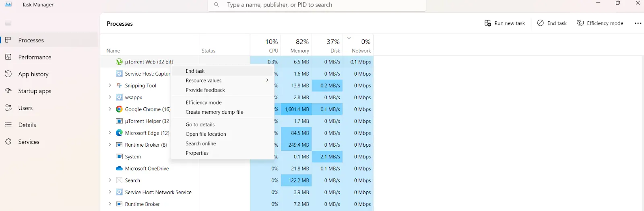This screenshot has width=644, height=211.
Task: Choose Go to details
Action: [x=223, y=125]
